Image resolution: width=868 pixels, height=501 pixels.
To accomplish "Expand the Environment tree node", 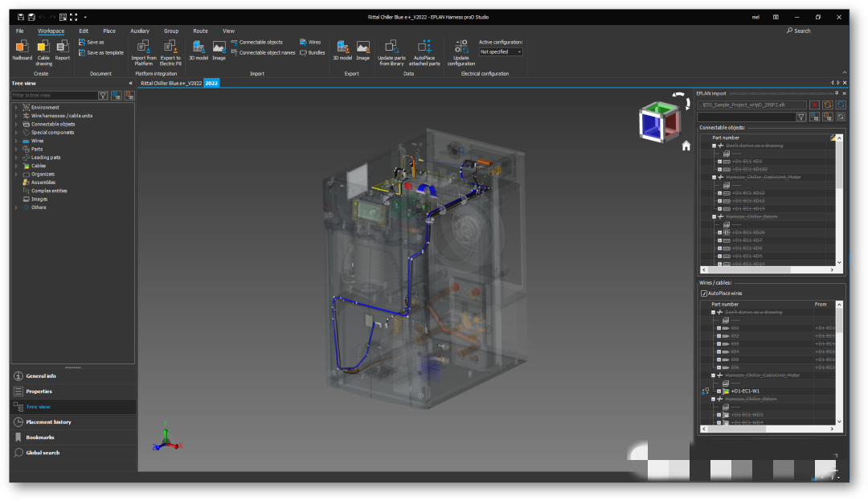I will [16, 108].
